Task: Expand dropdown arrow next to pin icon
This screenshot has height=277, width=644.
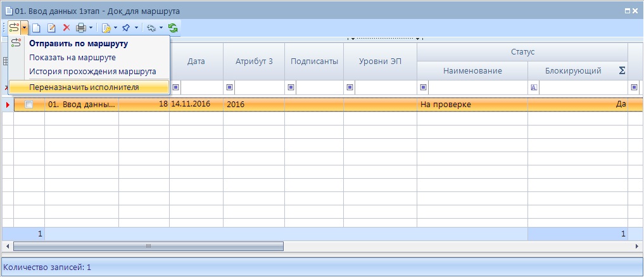Action: click(x=136, y=28)
